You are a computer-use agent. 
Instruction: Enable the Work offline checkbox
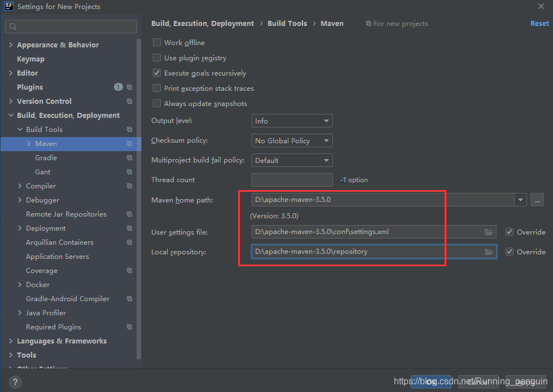coord(157,42)
